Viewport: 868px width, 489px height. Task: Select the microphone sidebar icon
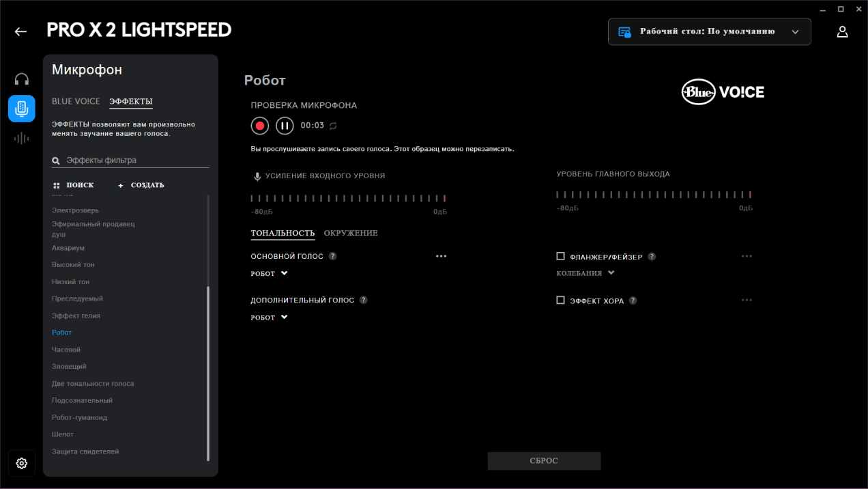pos(22,109)
